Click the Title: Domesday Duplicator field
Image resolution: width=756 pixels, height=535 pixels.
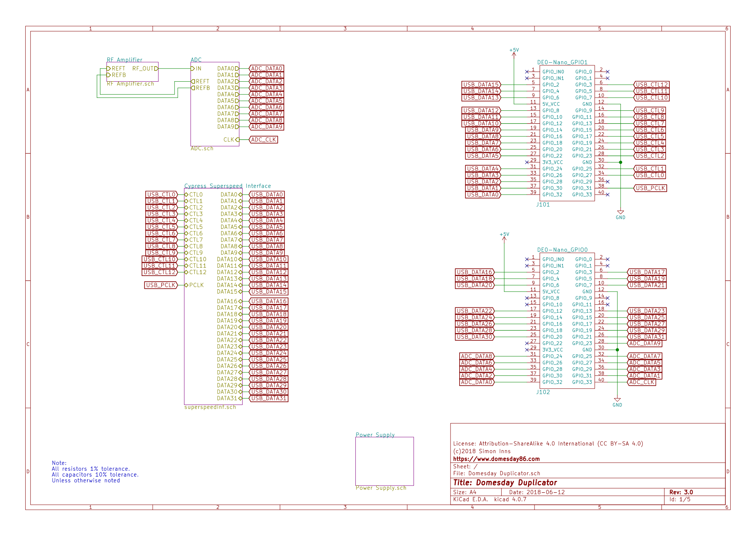click(x=505, y=483)
